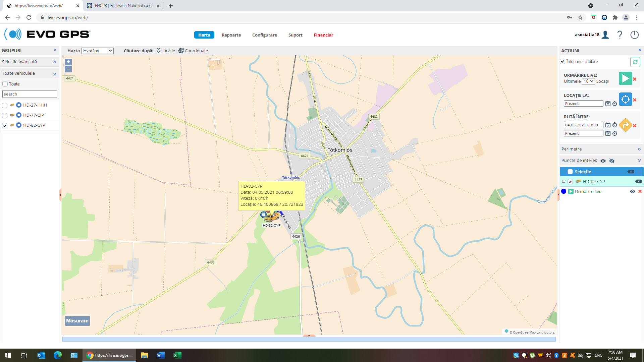Start live tracking with green play button
Screen dimensions: 644x362
[625, 79]
